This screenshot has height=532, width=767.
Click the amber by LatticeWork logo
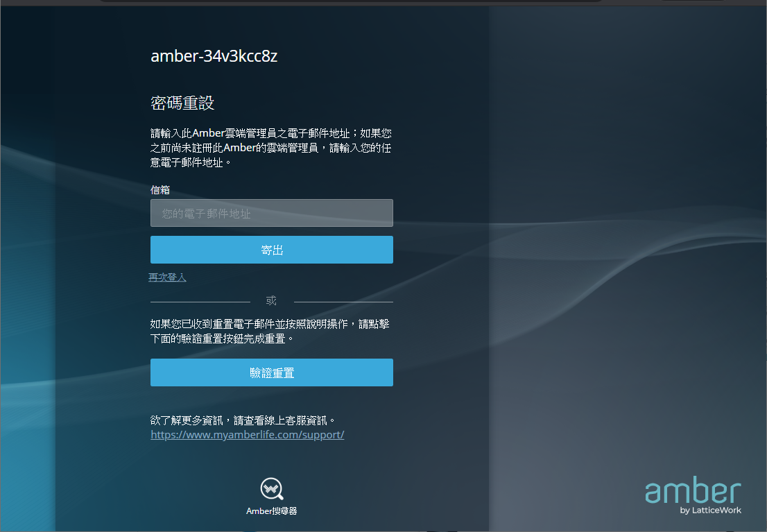point(693,496)
